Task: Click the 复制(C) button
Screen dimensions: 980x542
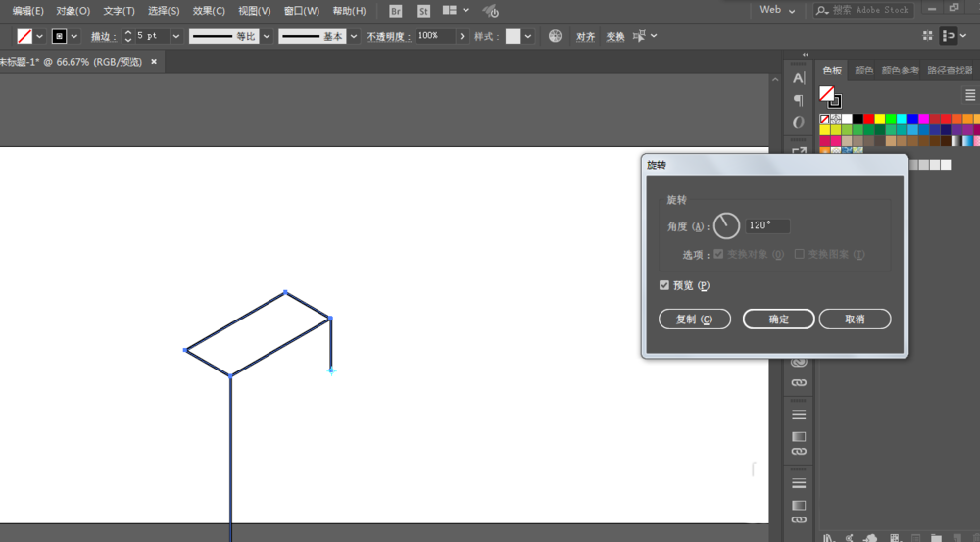Action: tap(695, 319)
